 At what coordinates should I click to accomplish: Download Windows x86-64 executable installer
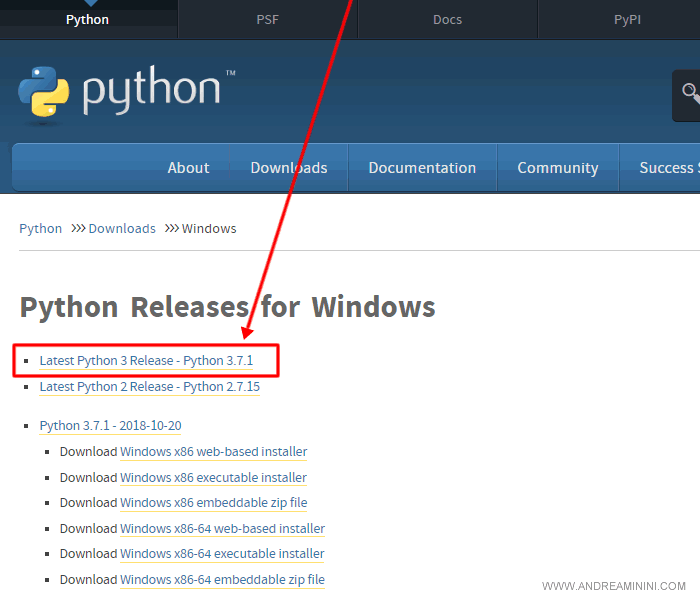pyautogui.click(x=222, y=554)
